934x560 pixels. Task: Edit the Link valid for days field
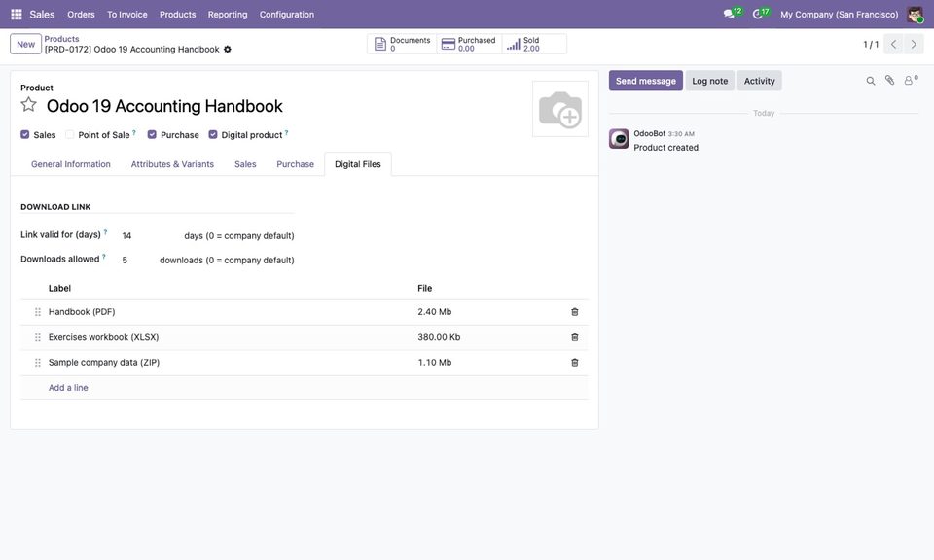point(149,235)
